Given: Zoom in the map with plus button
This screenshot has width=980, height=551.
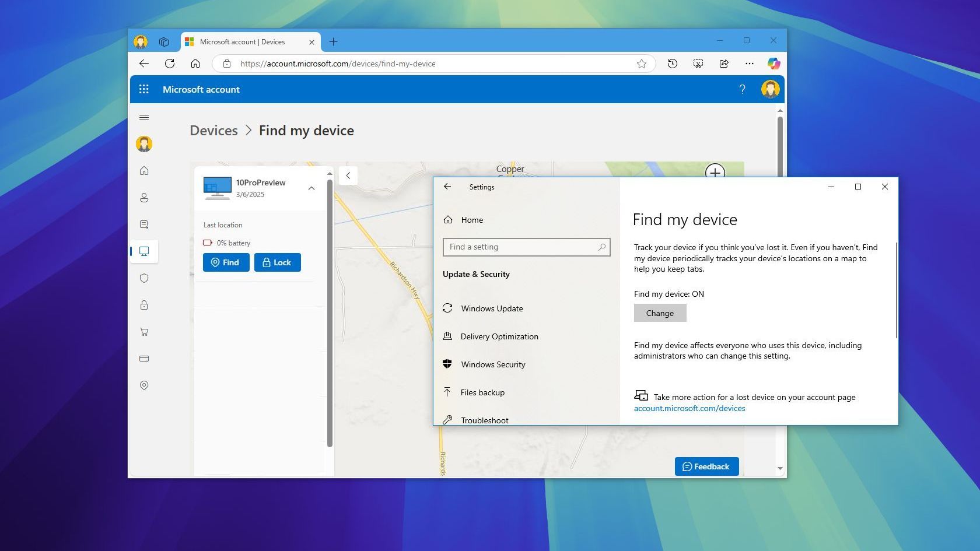Looking at the screenshot, I should click(x=715, y=171).
